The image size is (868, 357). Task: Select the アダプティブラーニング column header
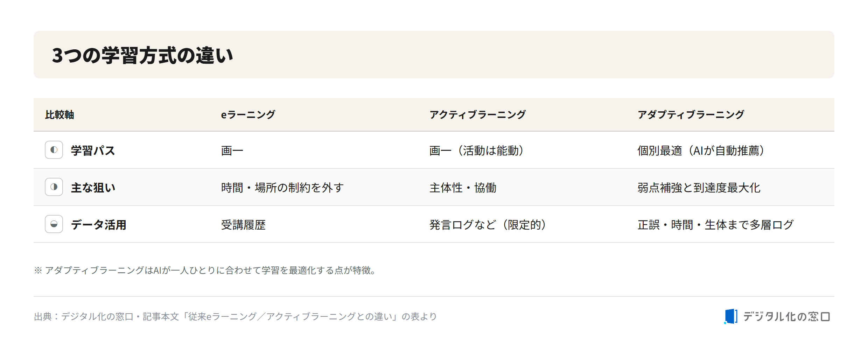click(x=691, y=115)
